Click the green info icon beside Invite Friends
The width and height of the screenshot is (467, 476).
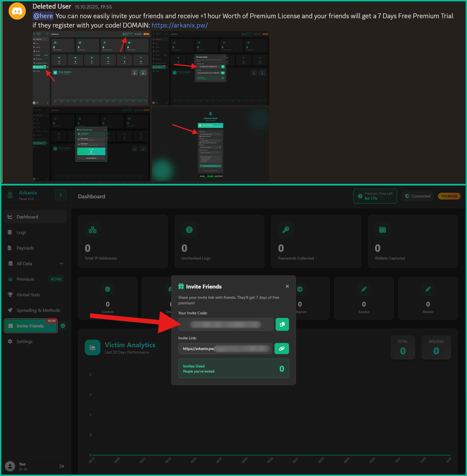(x=63, y=326)
